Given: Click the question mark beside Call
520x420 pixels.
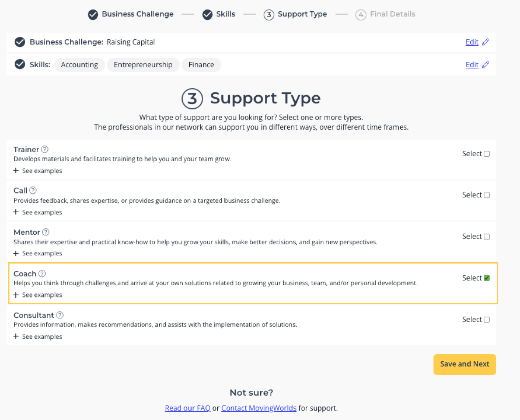Looking at the screenshot, I should (33, 190).
